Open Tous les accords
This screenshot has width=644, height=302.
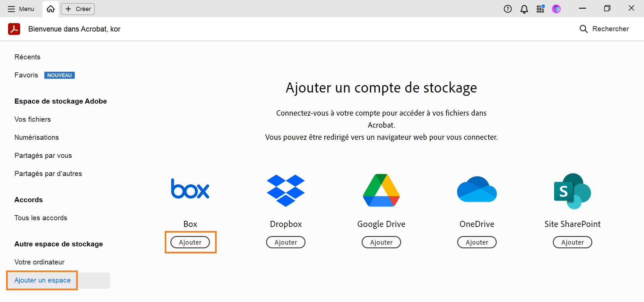point(41,218)
